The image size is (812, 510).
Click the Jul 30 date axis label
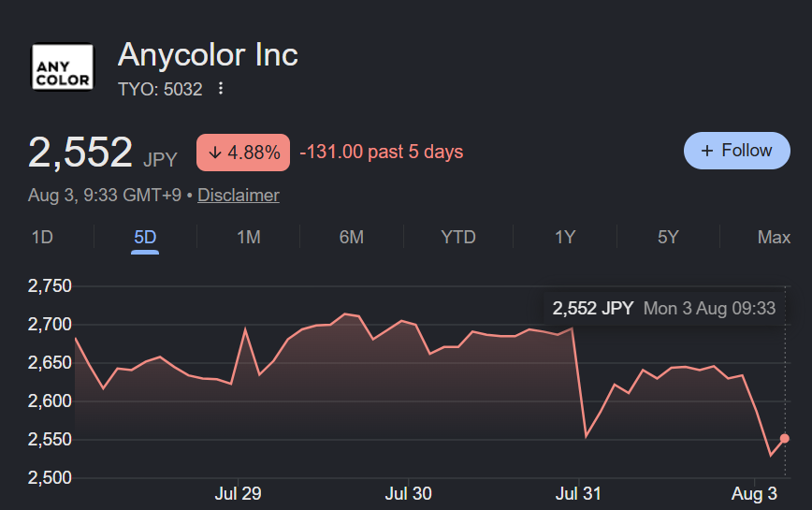click(x=408, y=493)
